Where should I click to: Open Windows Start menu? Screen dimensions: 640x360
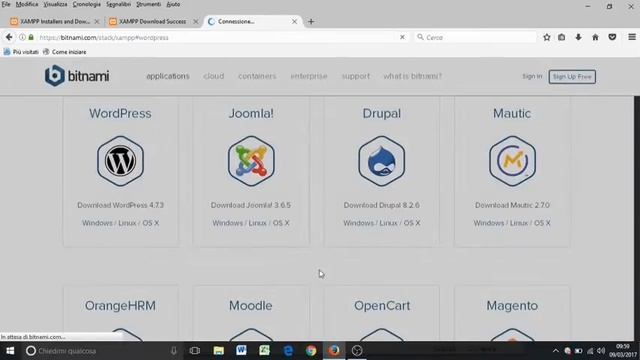[x=10, y=351]
